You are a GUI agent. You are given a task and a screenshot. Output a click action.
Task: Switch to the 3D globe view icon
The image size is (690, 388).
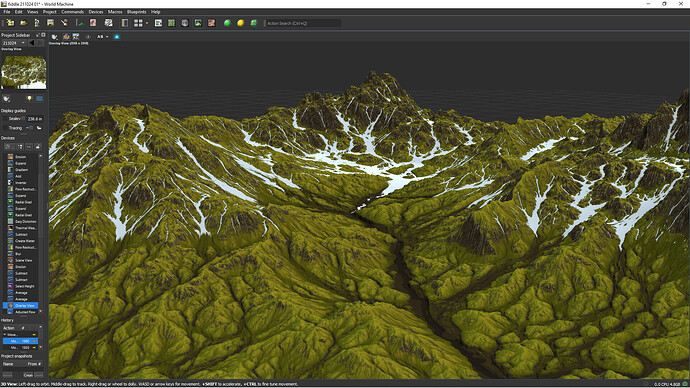185,23
